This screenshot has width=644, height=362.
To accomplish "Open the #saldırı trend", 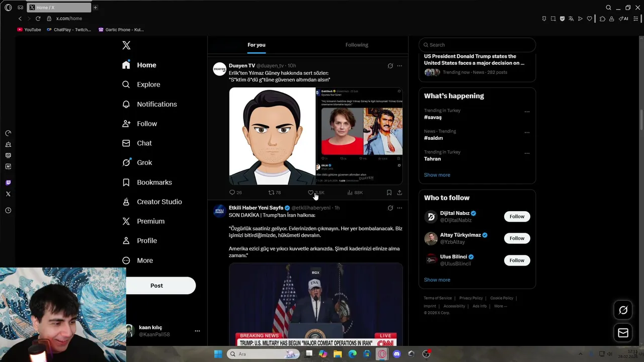I will [x=433, y=138].
